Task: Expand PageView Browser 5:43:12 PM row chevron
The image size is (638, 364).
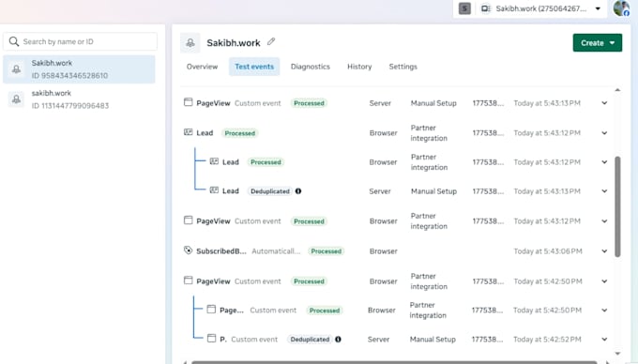Action: tap(604, 221)
